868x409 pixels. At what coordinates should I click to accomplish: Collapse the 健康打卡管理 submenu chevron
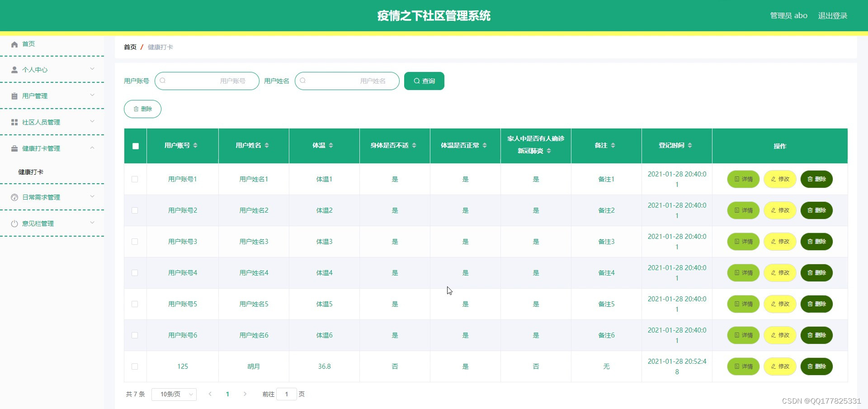click(x=92, y=147)
